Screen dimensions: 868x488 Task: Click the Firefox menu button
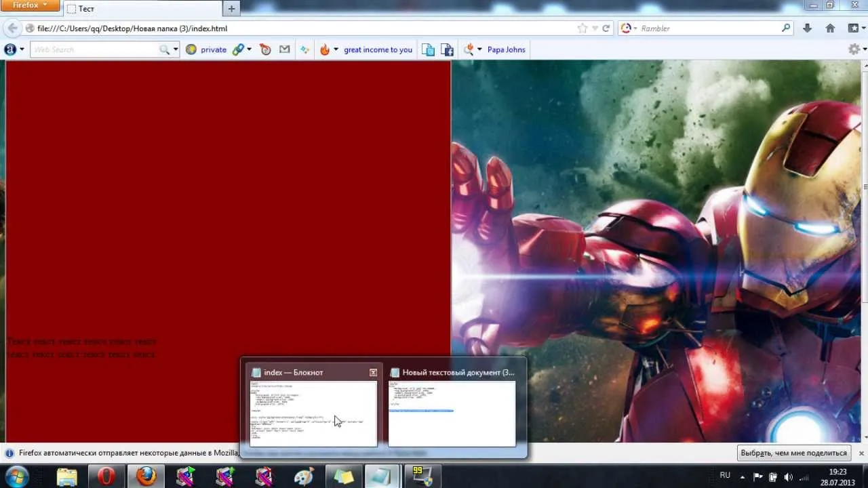coord(31,5)
